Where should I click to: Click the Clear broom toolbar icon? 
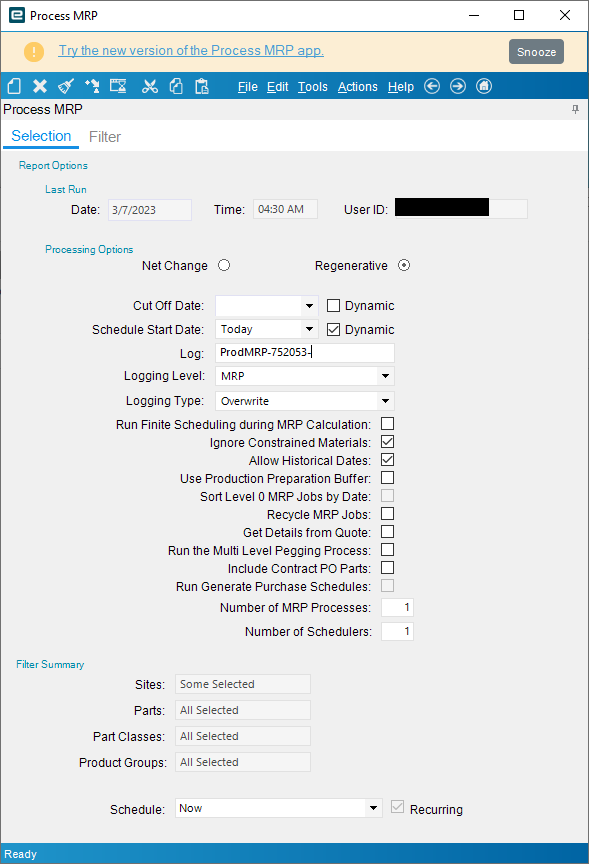[x=66, y=86]
